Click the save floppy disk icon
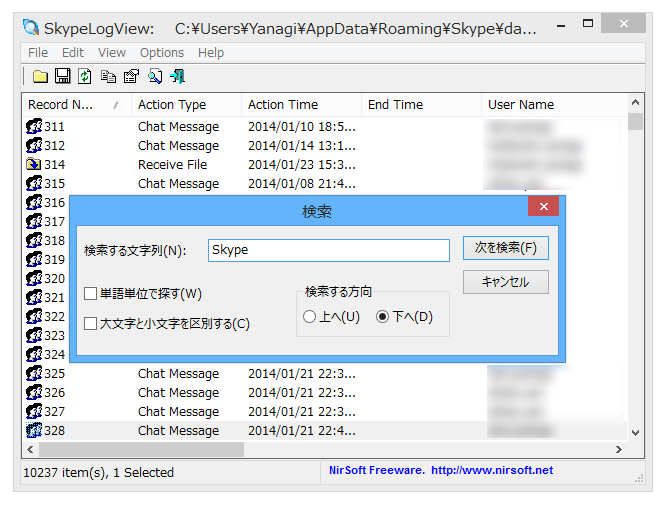The width and height of the screenshot is (670, 511). point(62,76)
